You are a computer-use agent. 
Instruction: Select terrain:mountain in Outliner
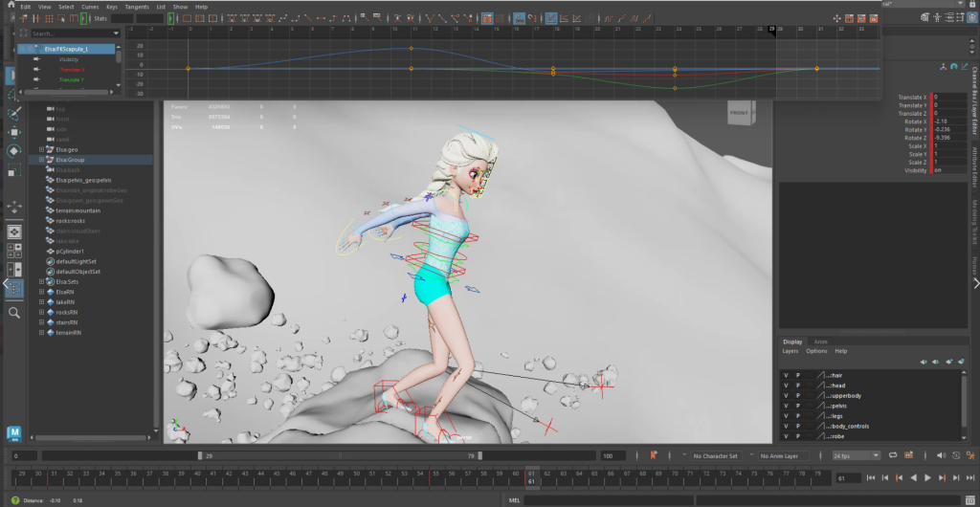point(78,210)
